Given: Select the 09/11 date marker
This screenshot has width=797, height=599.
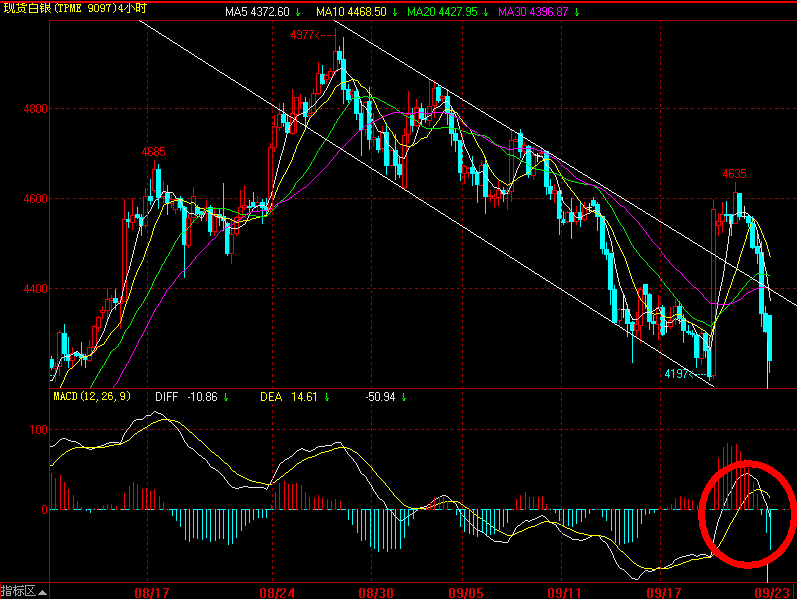Looking at the screenshot, I should 565,593.
